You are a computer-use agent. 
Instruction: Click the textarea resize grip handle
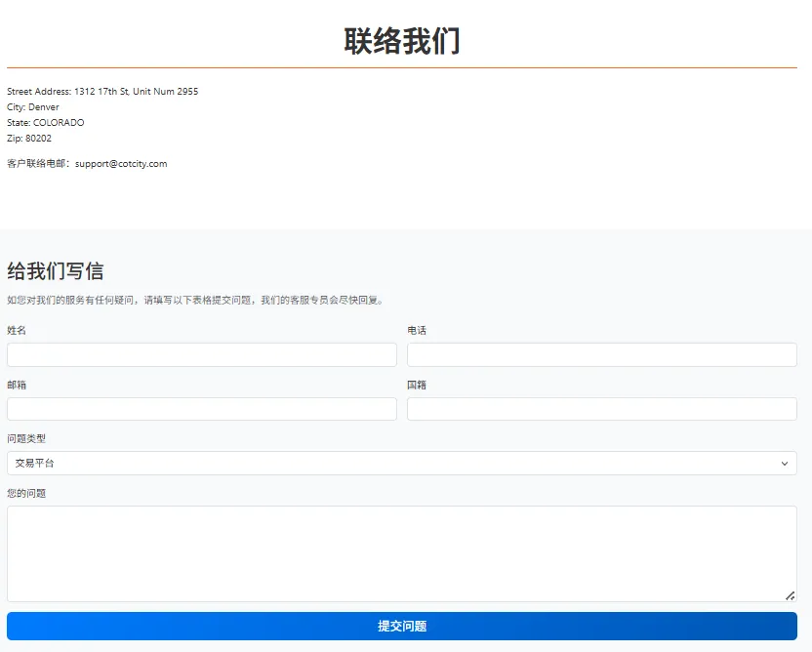791,594
